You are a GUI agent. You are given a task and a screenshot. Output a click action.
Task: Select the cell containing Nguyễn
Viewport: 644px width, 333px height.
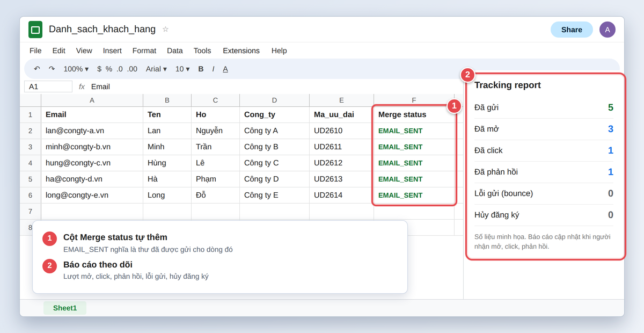click(x=216, y=131)
